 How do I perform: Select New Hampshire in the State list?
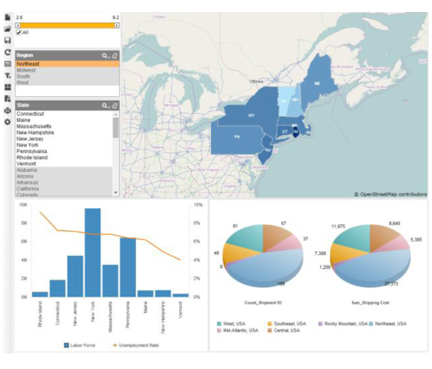(64, 133)
